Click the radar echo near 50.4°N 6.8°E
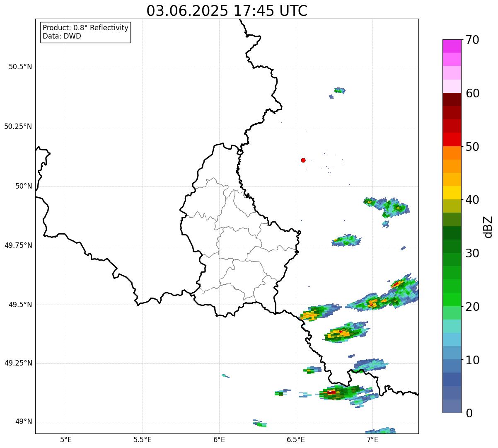498x448 pixels. pyautogui.click(x=339, y=90)
